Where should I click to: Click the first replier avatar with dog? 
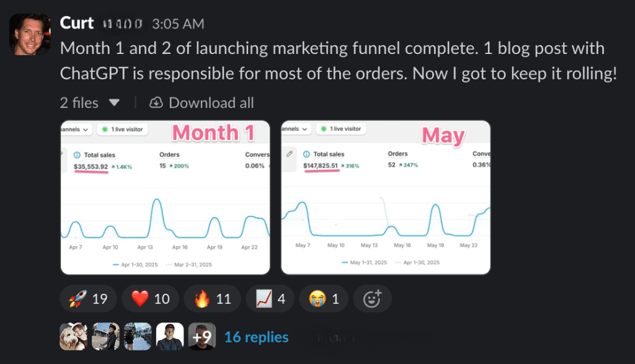pyautogui.click(x=73, y=337)
